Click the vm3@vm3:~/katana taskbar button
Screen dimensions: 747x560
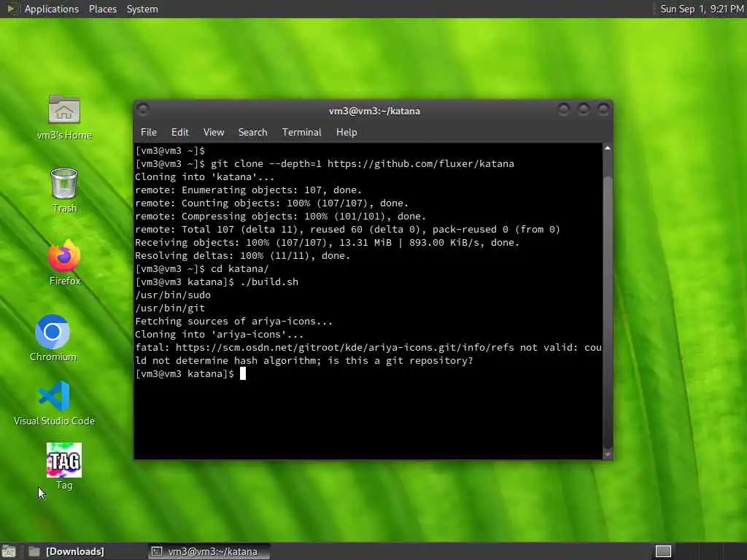[208, 551]
